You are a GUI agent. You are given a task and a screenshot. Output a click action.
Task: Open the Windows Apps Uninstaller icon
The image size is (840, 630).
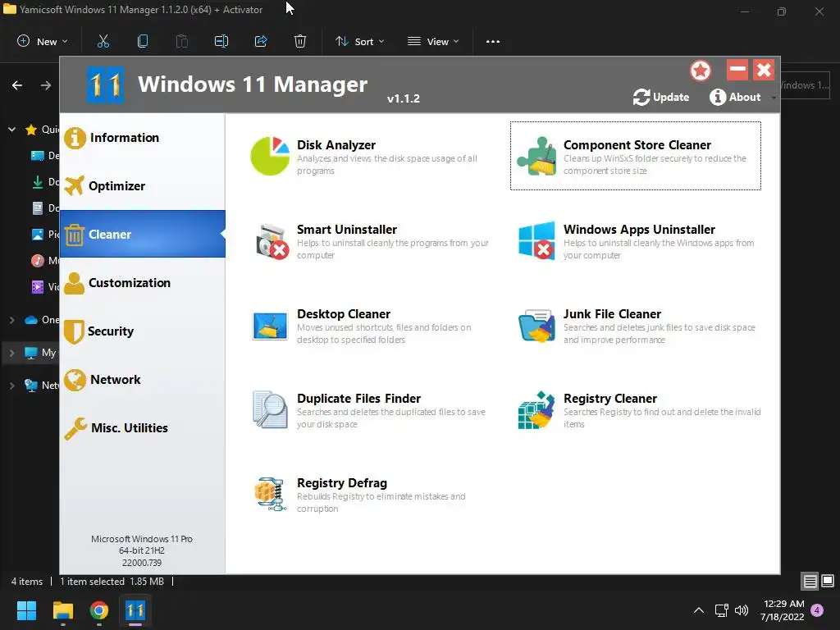536,240
